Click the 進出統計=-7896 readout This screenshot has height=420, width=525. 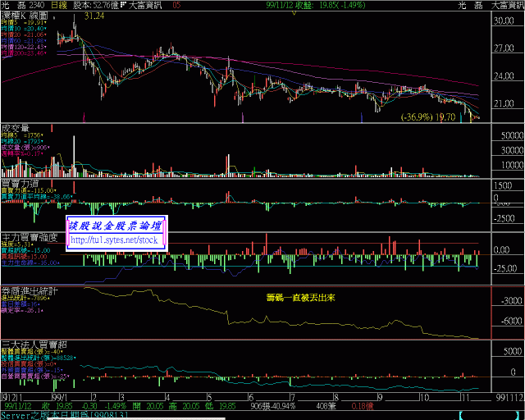(25, 299)
